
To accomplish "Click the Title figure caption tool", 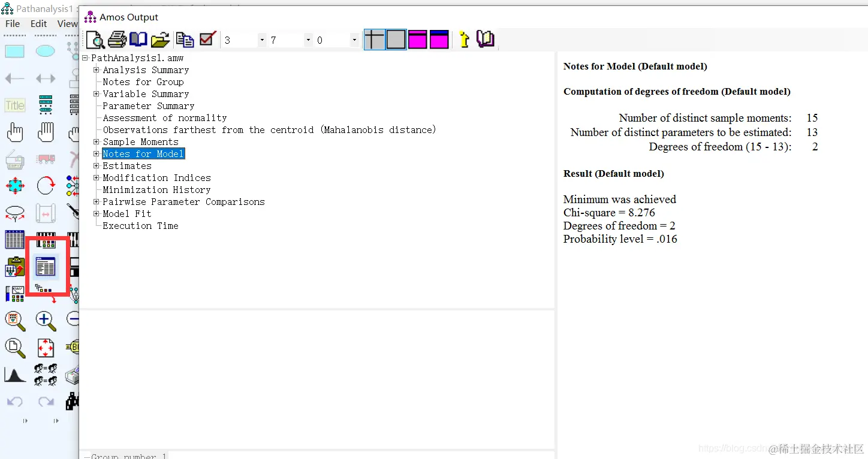I will tap(15, 105).
